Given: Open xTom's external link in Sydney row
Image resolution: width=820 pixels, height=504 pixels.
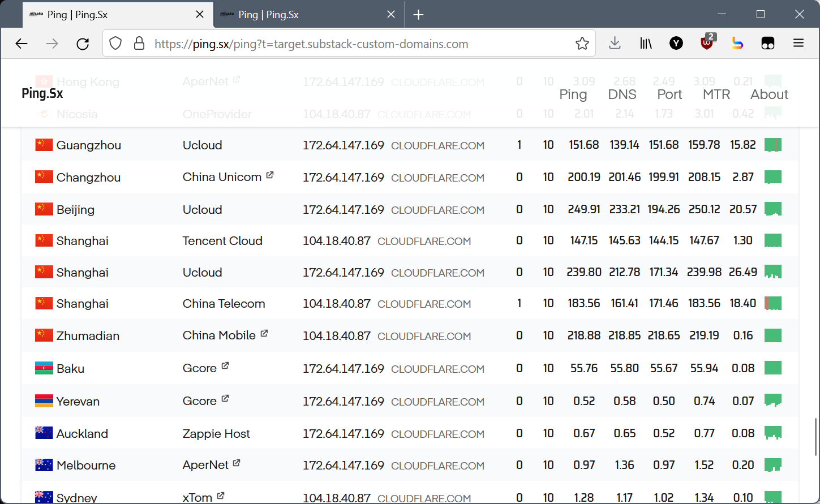Looking at the screenshot, I should click(220, 495).
